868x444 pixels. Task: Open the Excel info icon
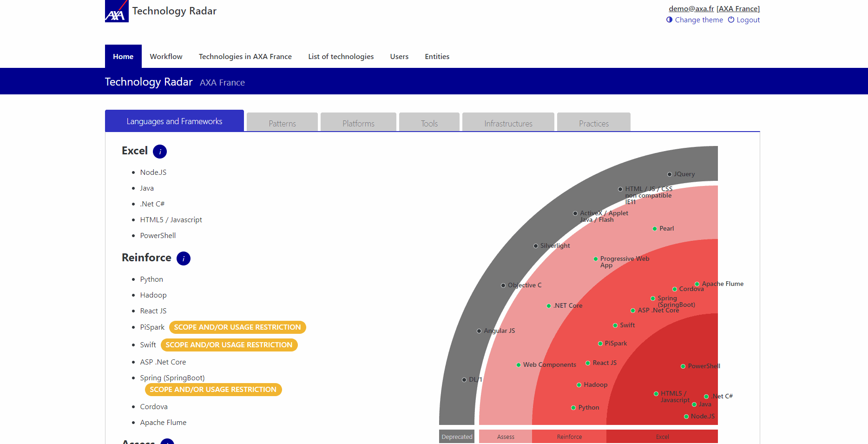pyautogui.click(x=160, y=152)
